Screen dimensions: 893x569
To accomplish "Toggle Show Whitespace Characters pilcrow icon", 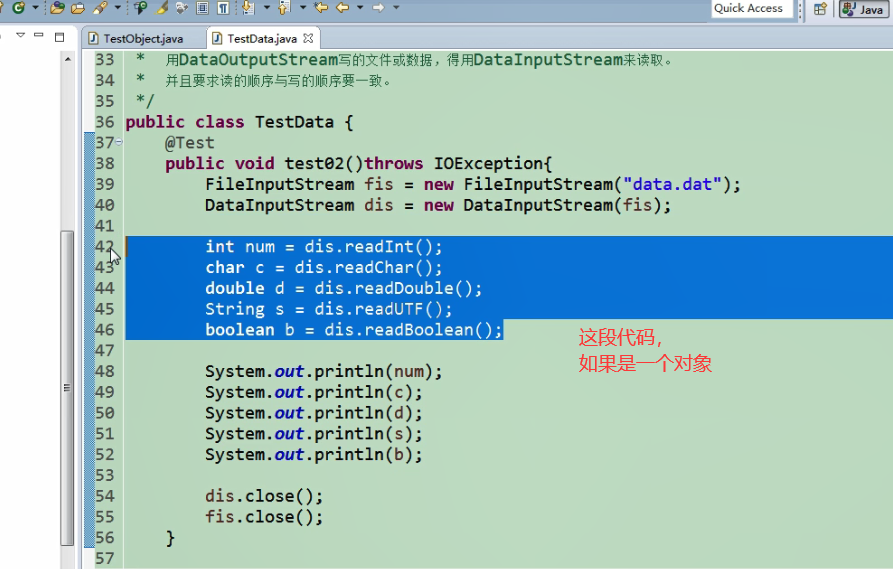I will point(223,8).
